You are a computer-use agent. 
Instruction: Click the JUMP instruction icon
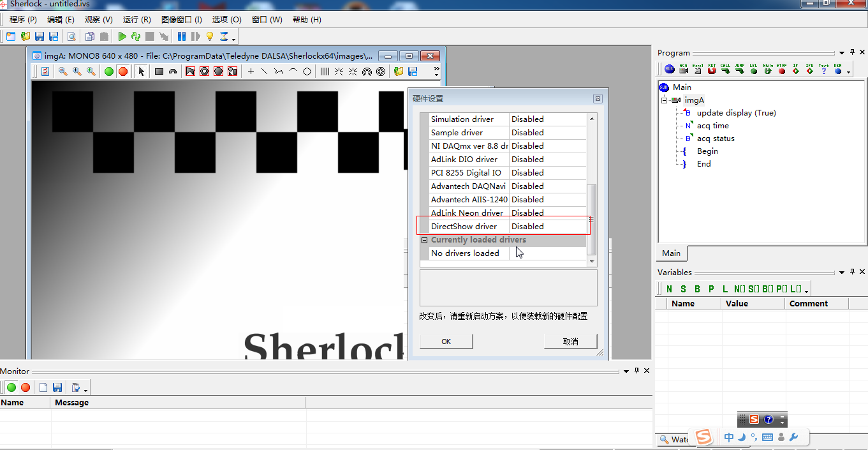[x=739, y=69]
